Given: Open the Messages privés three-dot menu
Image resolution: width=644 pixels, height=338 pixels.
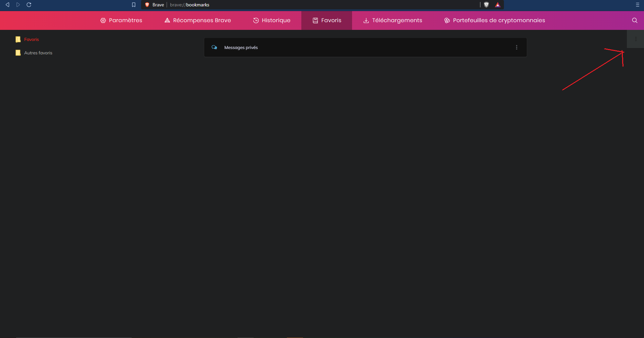Looking at the screenshot, I should (516, 48).
